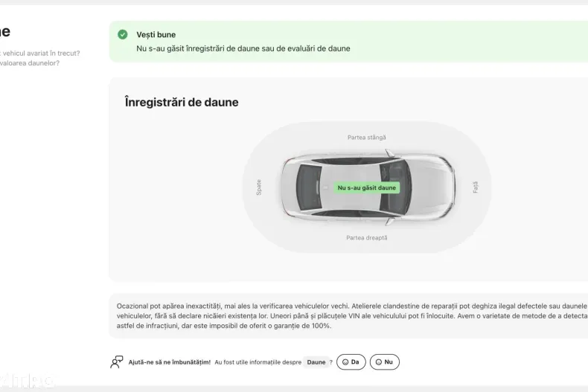The image size is (588, 392).
Task: Click the 'Față' label in front of car
Action: 476,187
